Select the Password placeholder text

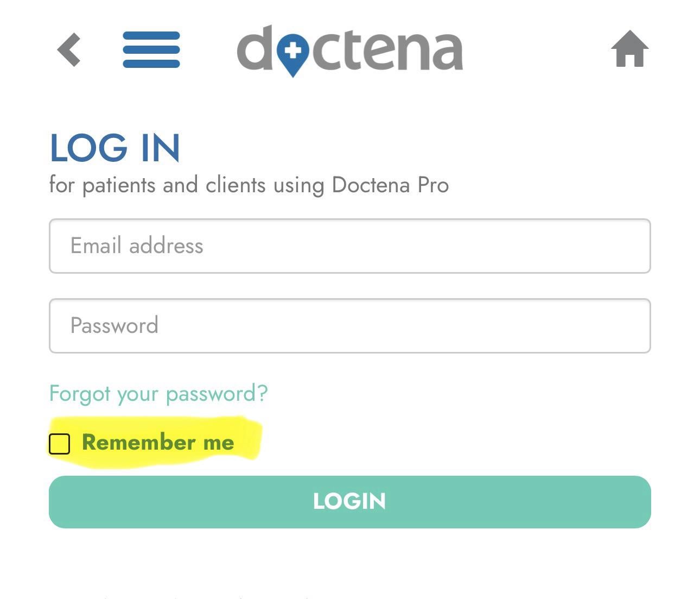(114, 326)
